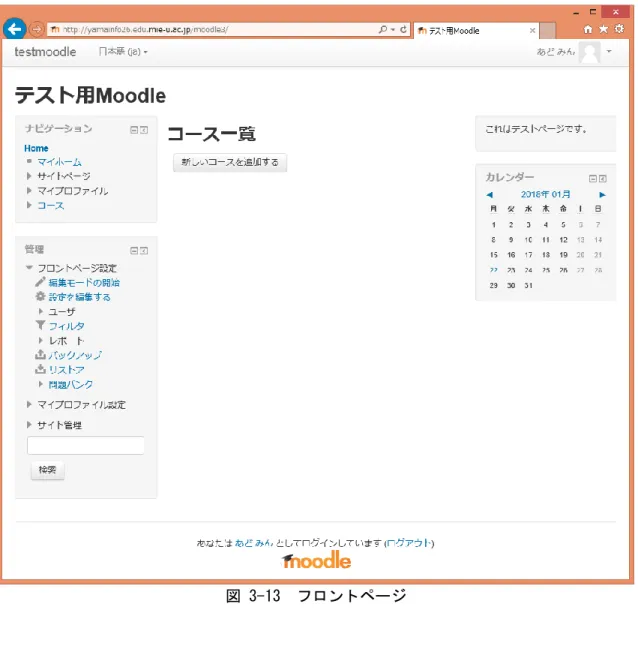Screen dimensions: 638x649
Task: Click the ログアウト logout link
Action: [x=409, y=543]
